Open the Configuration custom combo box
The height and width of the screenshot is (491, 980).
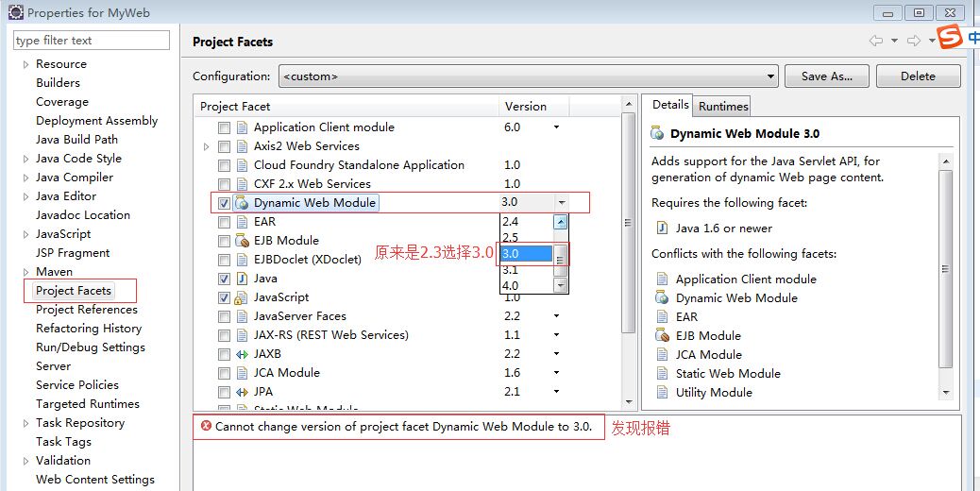point(528,76)
